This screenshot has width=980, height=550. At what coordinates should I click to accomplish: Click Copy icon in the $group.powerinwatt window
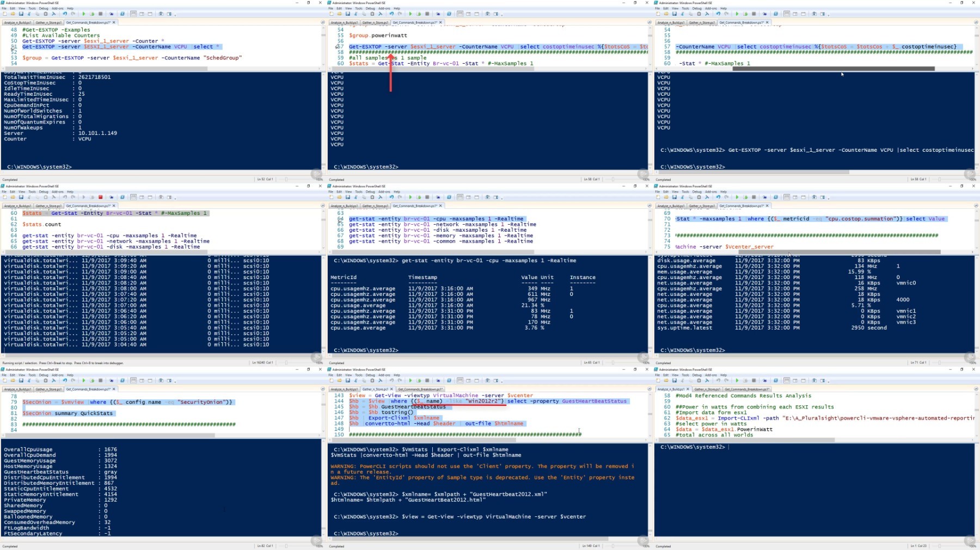(x=364, y=14)
